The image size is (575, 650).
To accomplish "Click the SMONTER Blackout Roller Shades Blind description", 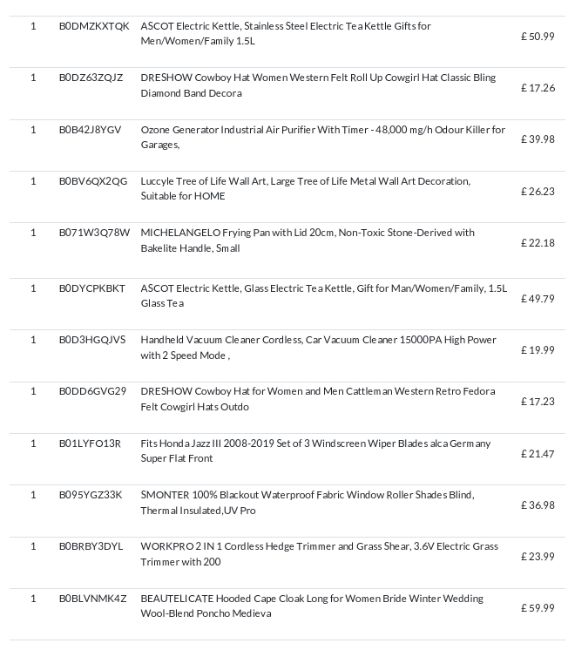I will point(308,502).
